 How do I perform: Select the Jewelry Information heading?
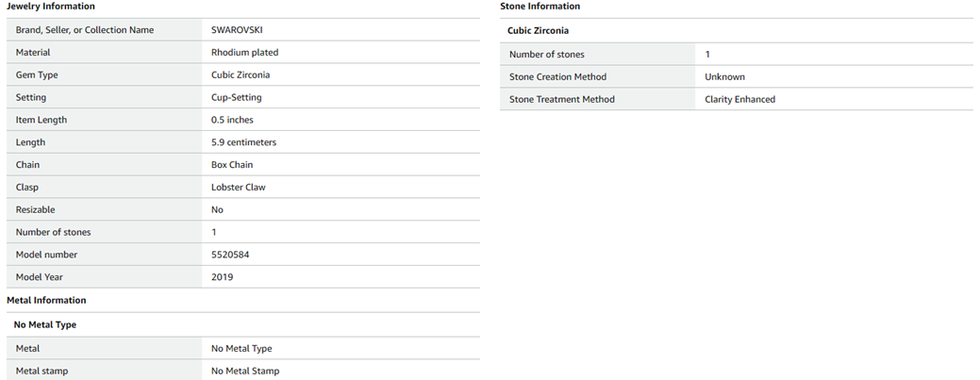coord(51,7)
